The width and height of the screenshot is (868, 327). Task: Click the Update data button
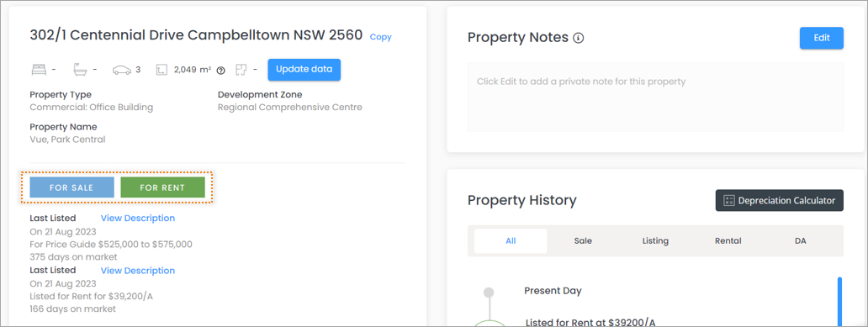(x=304, y=70)
